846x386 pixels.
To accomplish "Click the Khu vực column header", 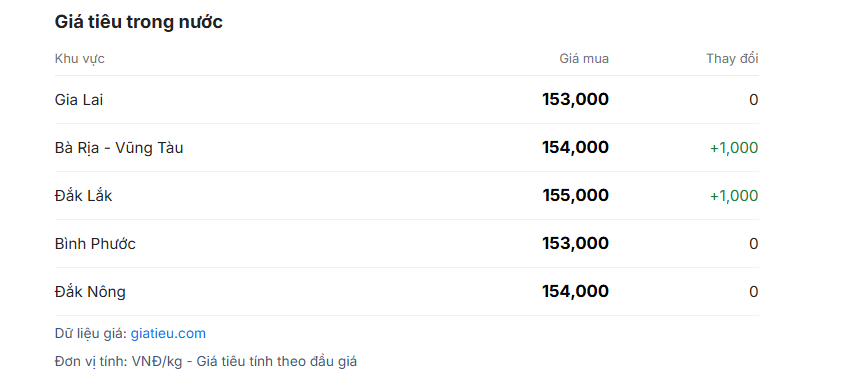I will 79,58.
